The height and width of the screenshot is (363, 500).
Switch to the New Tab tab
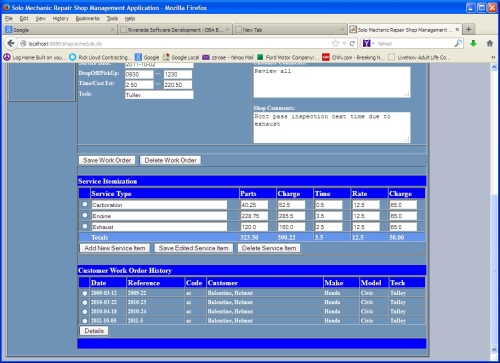(290, 30)
